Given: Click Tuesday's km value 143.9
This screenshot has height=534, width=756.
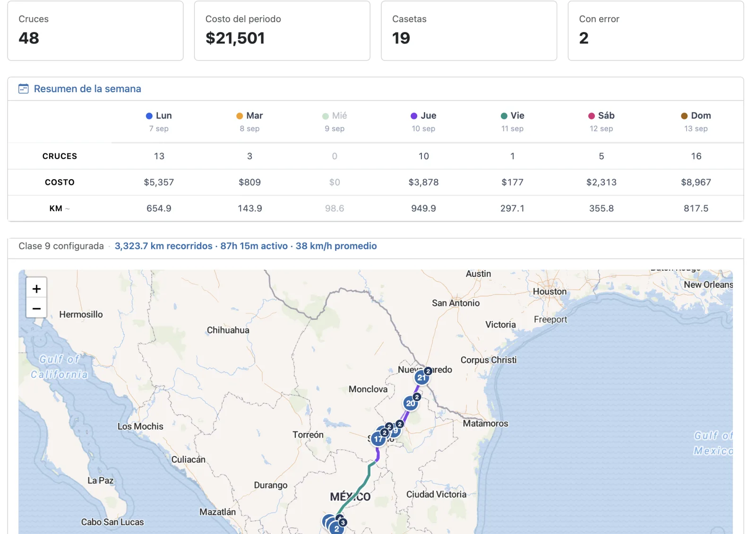Looking at the screenshot, I should (x=249, y=208).
